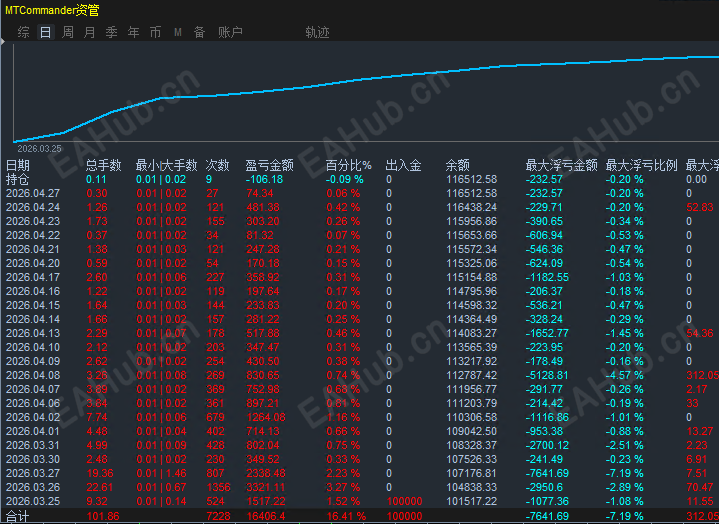719x524 pixels.
Task: Select the 2026.04.06 date row
Action: [360, 403]
